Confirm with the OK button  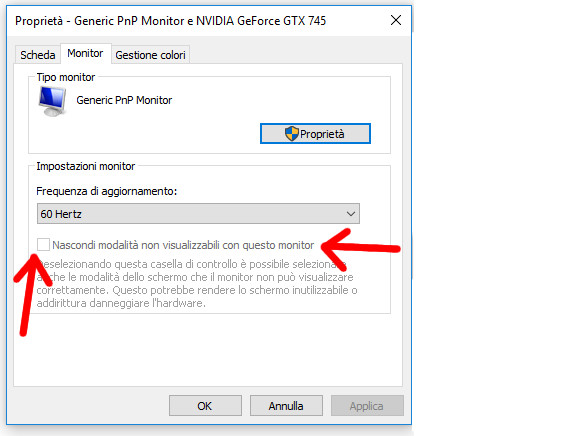click(x=205, y=406)
